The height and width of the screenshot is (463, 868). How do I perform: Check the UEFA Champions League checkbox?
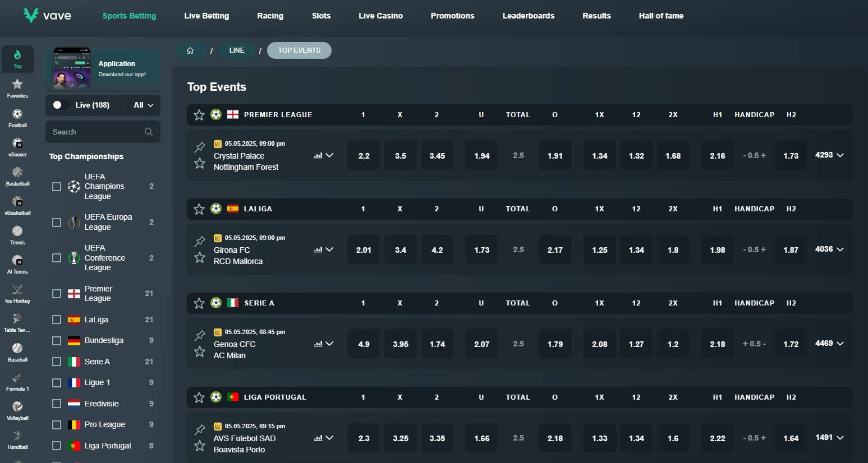(57, 187)
